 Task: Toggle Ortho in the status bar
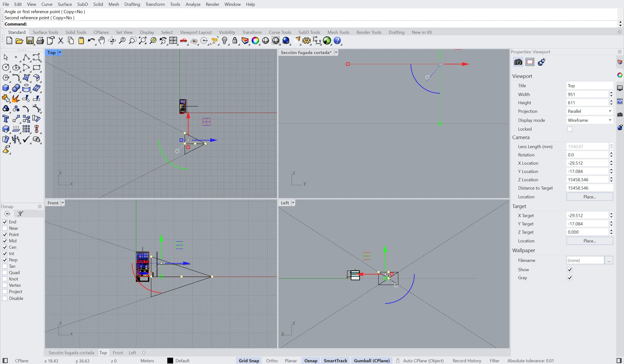(x=272, y=361)
